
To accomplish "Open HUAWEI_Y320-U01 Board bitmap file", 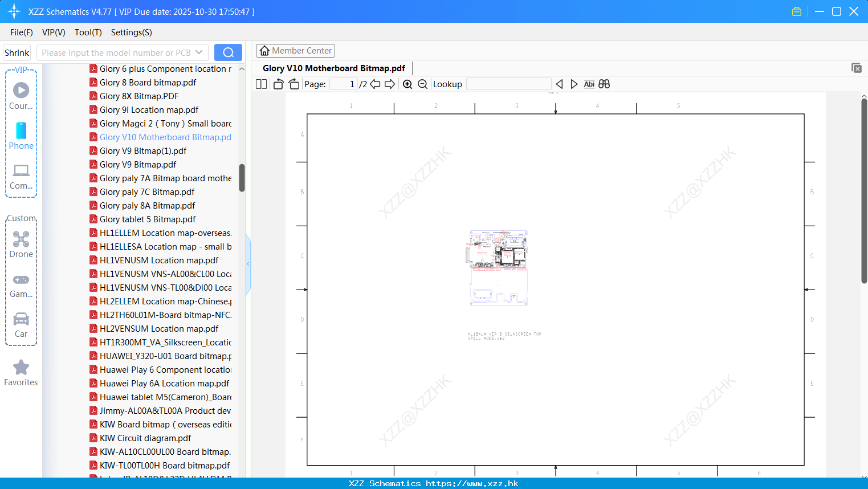I will (x=161, y=356).
